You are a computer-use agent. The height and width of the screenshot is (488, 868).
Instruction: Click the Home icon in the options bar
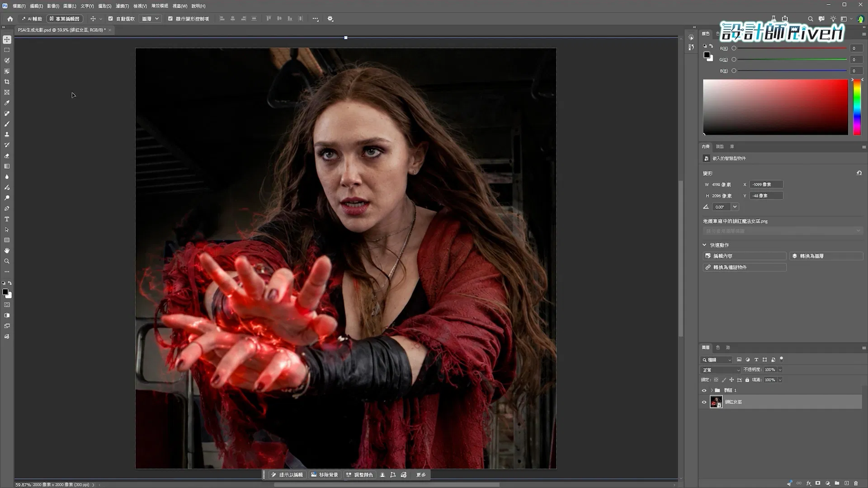(x=10, y=19)
